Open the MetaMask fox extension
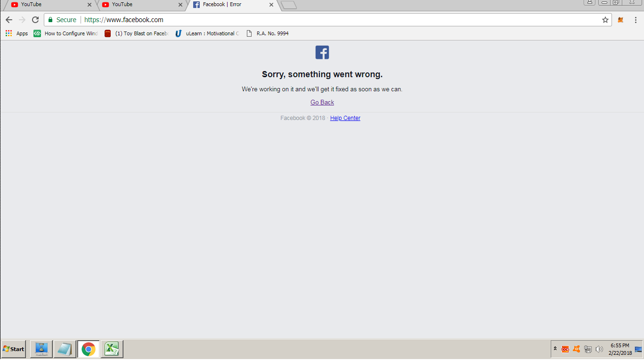Viewport: 644px width, 360px height. point(621,20)
